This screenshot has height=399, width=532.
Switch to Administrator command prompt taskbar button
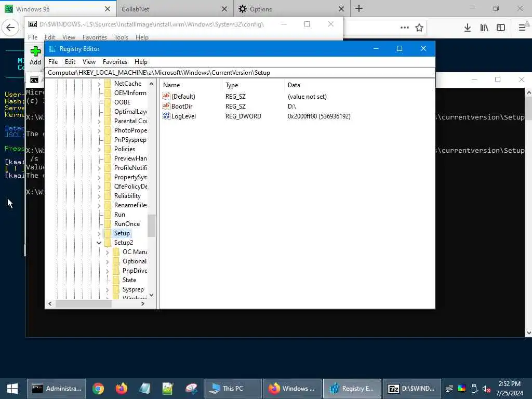[56, 389]
